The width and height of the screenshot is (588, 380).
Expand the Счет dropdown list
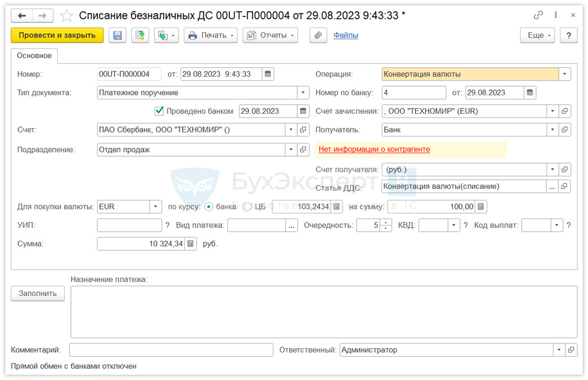[291, 130]
